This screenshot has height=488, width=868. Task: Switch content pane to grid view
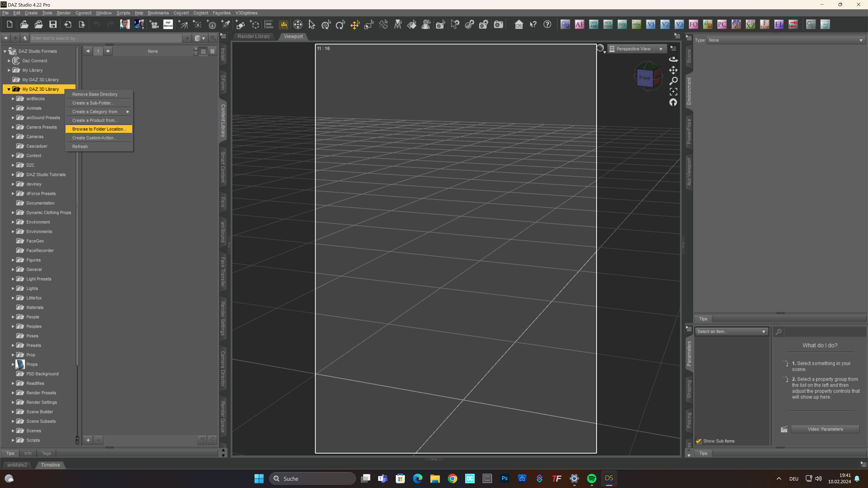pyautogui.click(x=203, y=51)
